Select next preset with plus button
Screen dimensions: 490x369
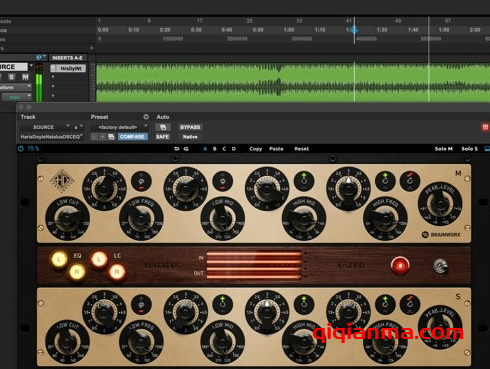coord(103,137)
